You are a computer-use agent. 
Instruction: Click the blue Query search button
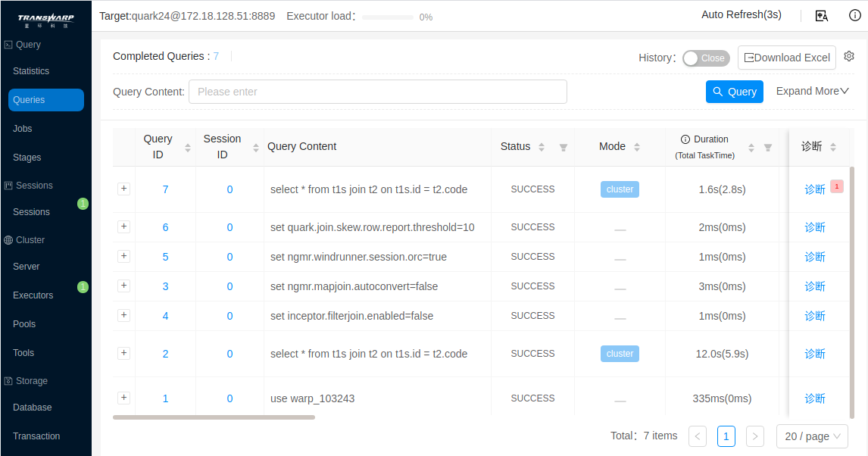(735, 92)
